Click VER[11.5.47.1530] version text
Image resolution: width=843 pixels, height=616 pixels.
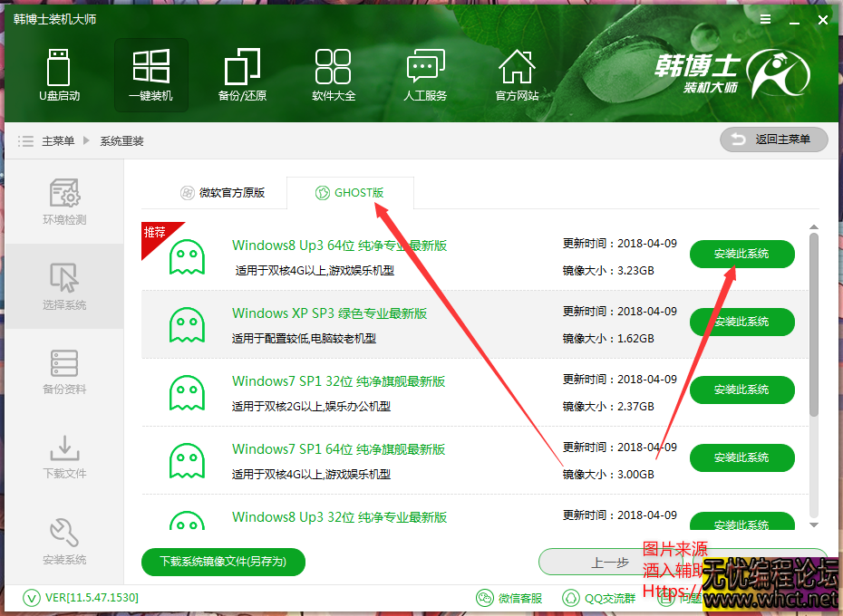coord(92,598)
